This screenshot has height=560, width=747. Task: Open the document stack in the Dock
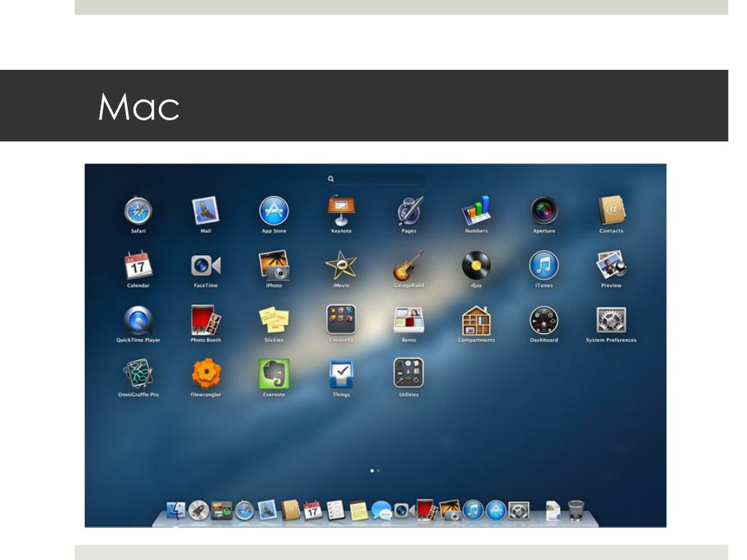[x=553, y=511]
